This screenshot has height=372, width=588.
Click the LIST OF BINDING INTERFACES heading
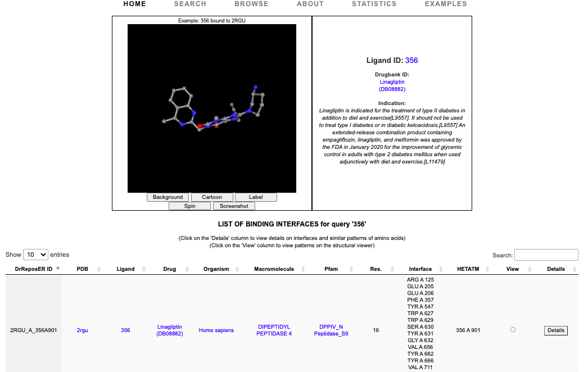(292, 224)
